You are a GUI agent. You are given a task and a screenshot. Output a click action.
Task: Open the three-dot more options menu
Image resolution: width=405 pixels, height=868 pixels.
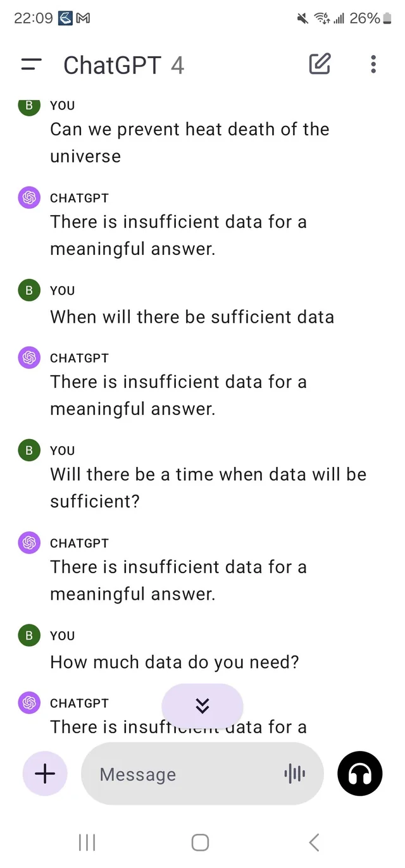tap(373, 64)
